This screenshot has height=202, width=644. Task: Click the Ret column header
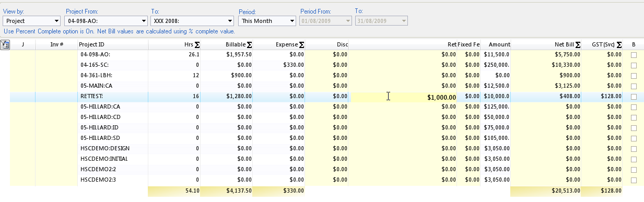tap(403, 45)
